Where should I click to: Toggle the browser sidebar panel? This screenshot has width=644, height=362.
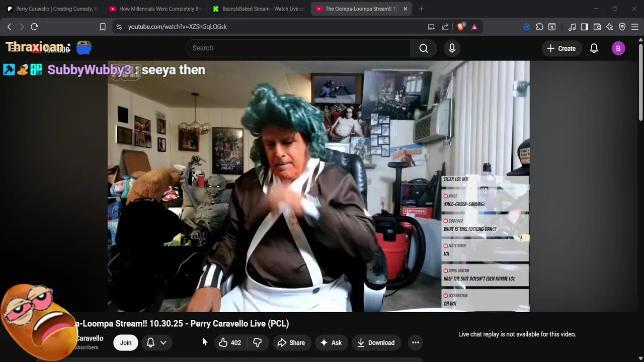click(584, 27)
